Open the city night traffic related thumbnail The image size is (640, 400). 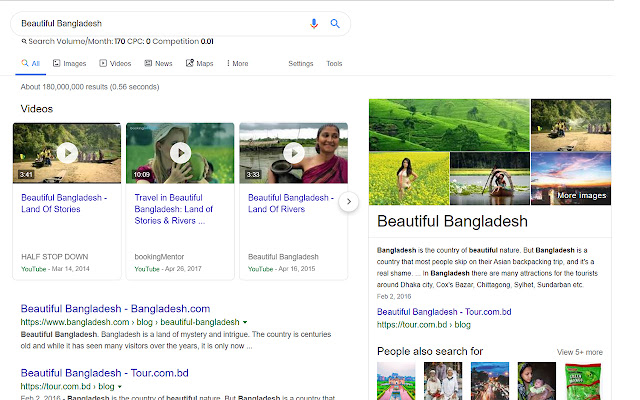[x=490, y=381]
